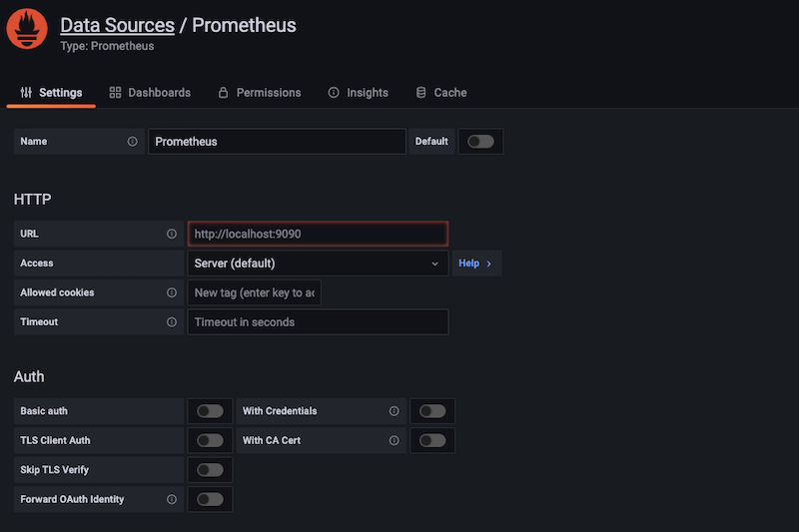The width and height of the screenshot is (799, 532).
Task: Turn on the With CA Cert switch
Action: point(432,440)
